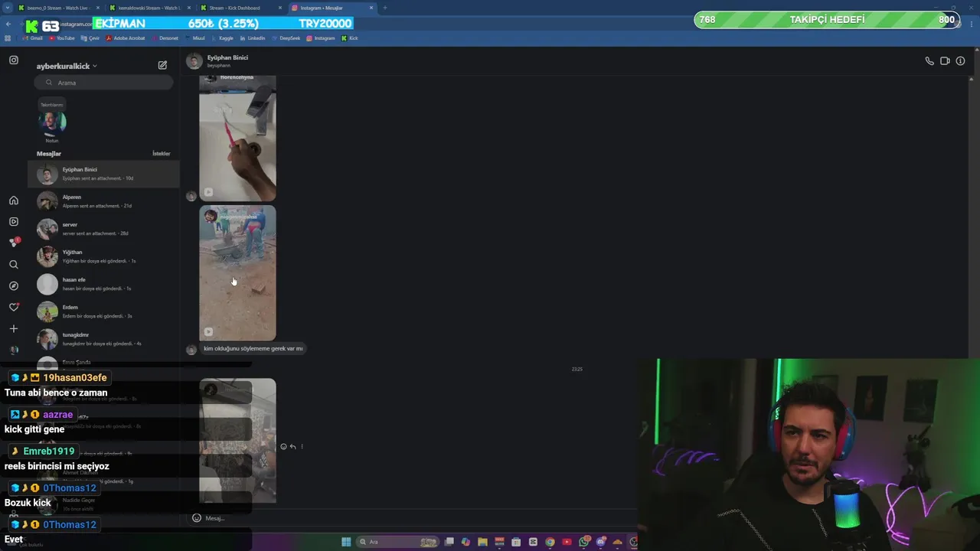Open tunagkdmr conversation
This screenshot has height=551, width=980.
[x=103, y=339]
